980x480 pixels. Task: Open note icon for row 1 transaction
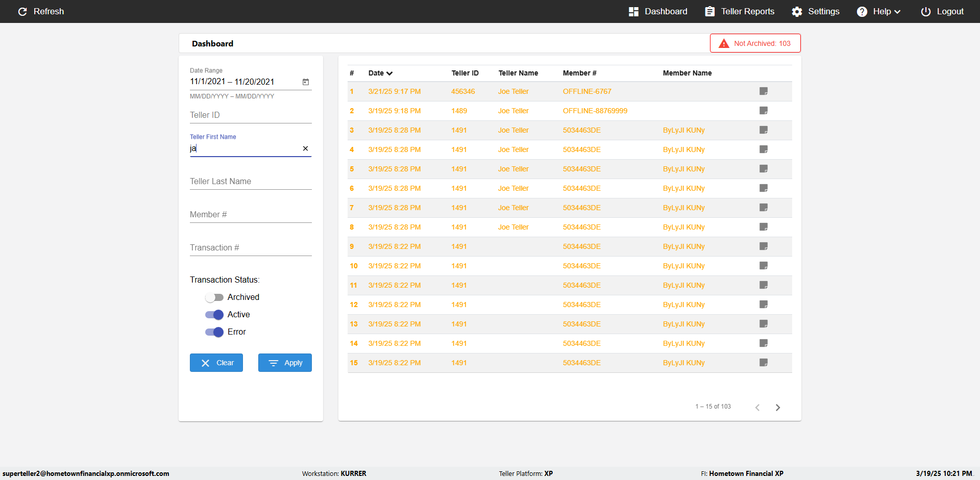[764, 91]
